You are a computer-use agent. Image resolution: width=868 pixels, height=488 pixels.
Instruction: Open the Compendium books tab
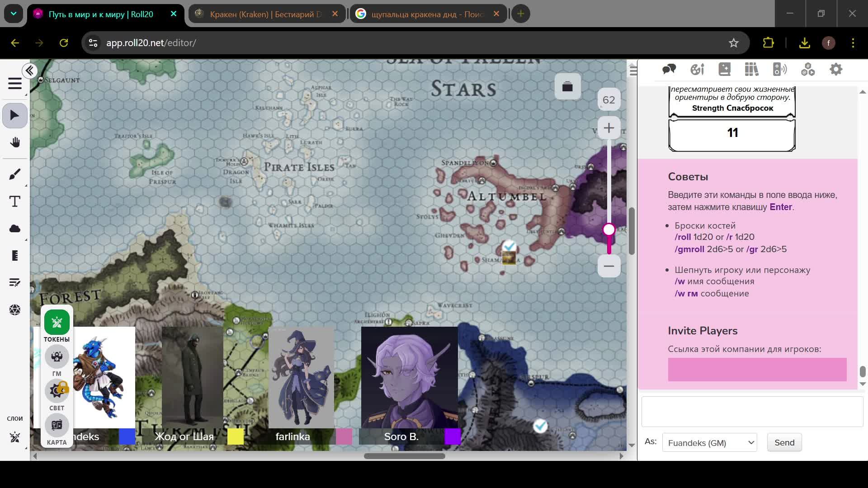point(751,70)
